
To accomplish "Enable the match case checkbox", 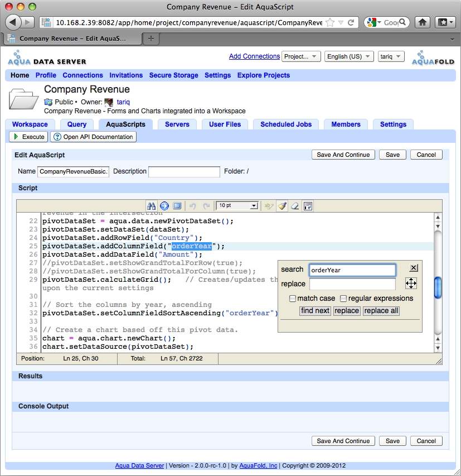I will pyautogui.click(x=292, y=299).
